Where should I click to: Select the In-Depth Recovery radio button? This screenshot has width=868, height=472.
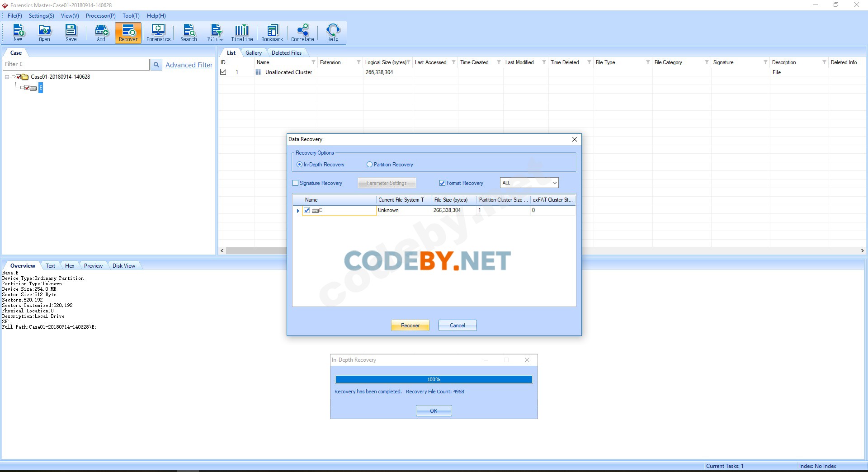299,165
